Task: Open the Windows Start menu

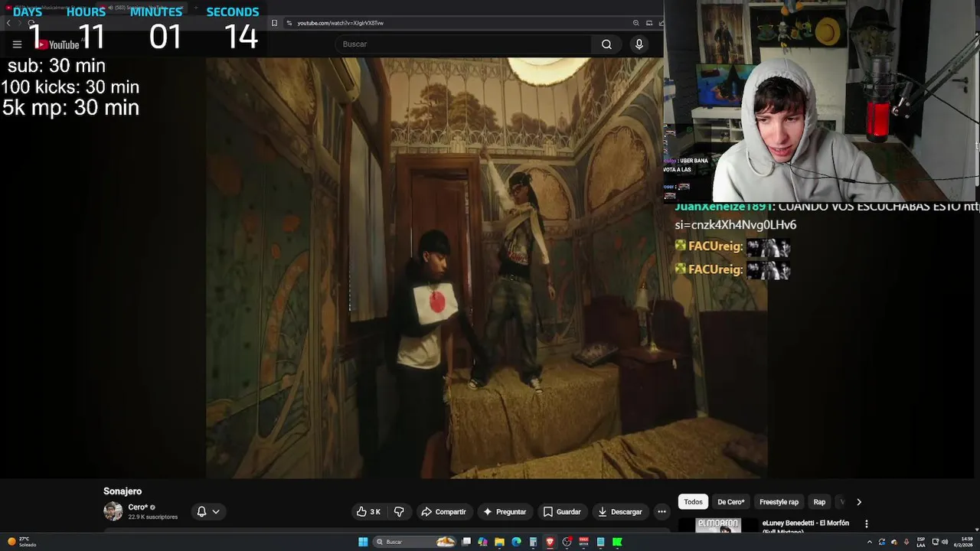Action: pyautogui.click(x=363, y=542)
